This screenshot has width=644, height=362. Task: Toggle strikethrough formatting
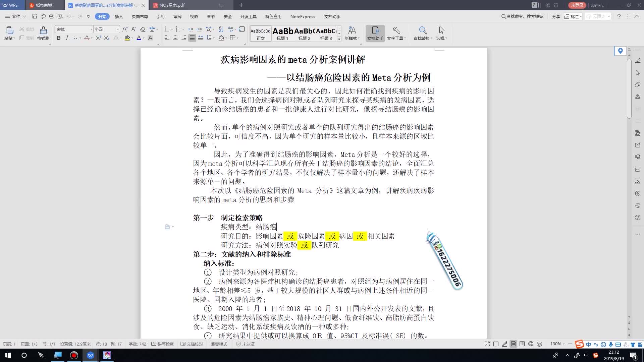[x=87, y=38]
